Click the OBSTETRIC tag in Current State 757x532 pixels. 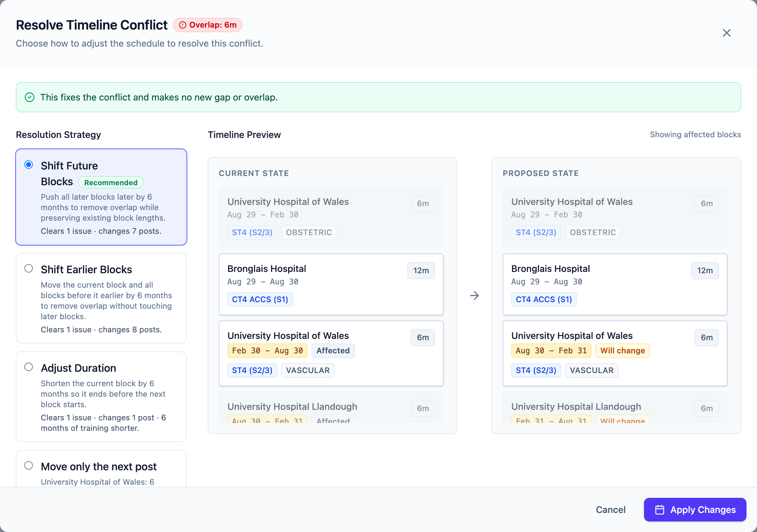tap(309, 233)
